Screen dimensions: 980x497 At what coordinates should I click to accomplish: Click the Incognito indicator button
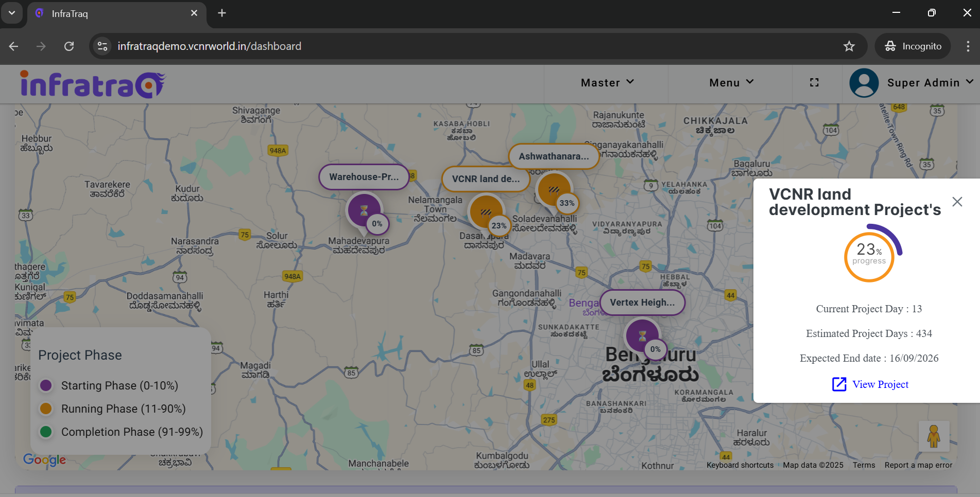pos(913,46)
